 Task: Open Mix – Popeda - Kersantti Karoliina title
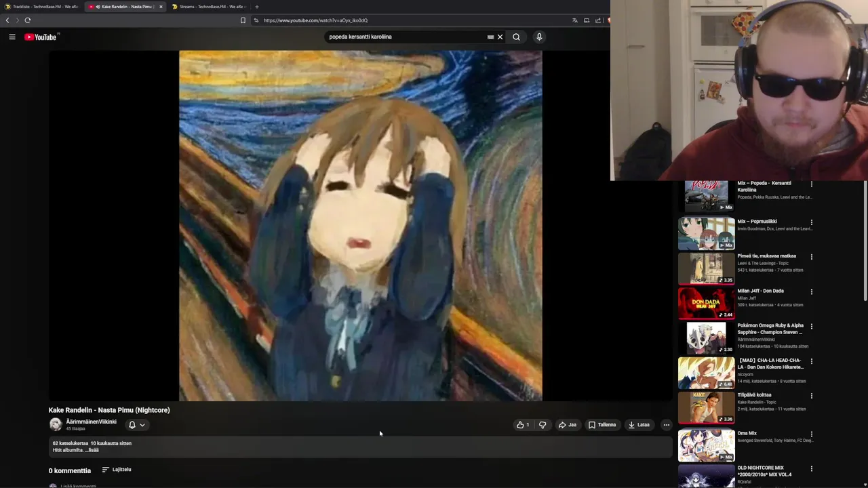click(764, 186)
